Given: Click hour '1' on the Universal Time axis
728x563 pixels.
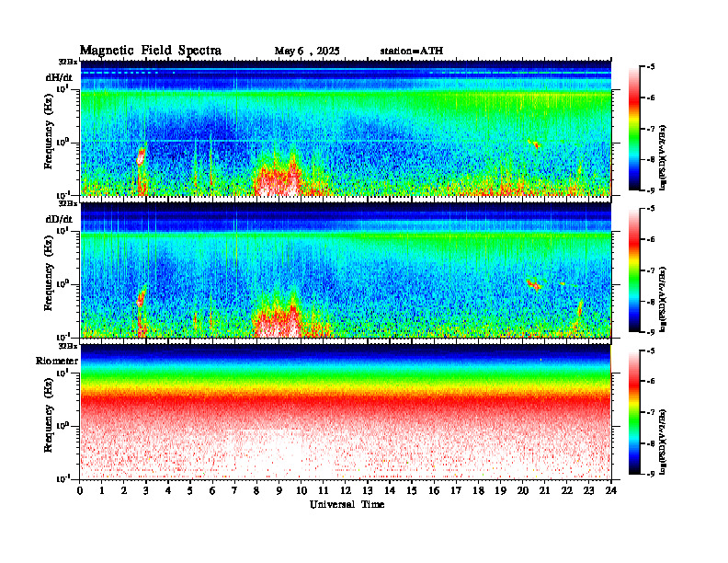Looking at the screenshot, I should [x=102, y=491].
